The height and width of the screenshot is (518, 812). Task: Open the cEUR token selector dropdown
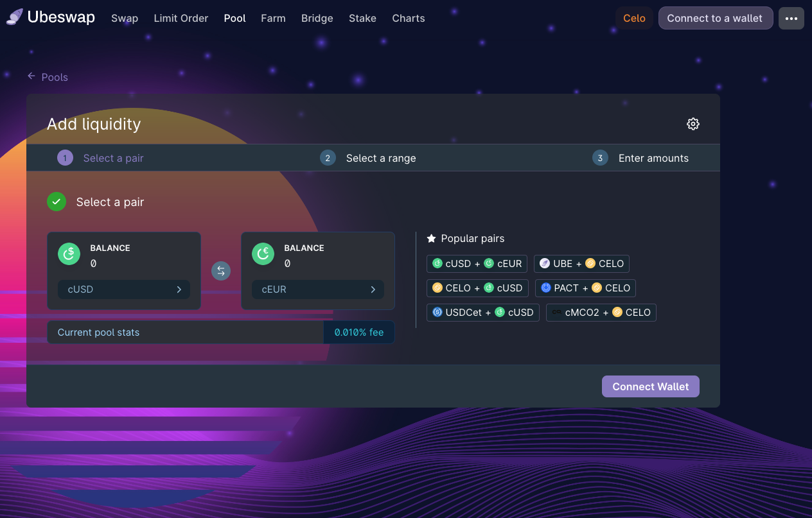318,289
